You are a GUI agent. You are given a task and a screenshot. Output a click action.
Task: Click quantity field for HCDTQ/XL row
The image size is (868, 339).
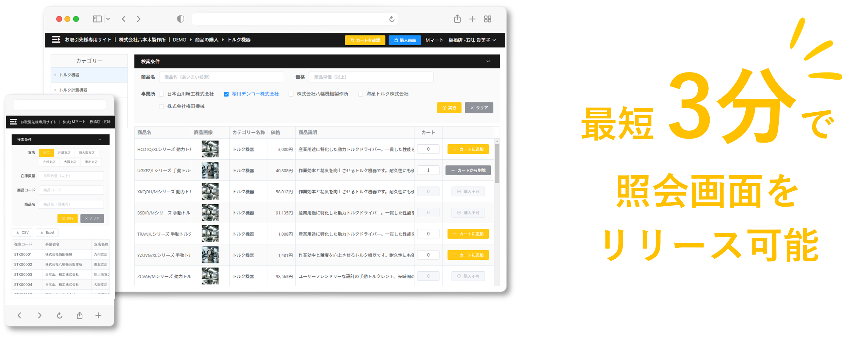[x=428, y=149]
